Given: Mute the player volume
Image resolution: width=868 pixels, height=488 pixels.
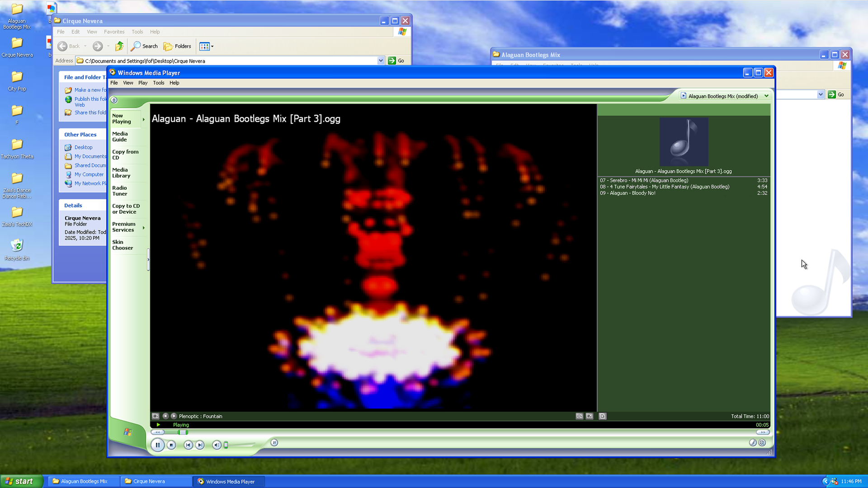Looking at the screenshot, I should (x=217, y=445).
